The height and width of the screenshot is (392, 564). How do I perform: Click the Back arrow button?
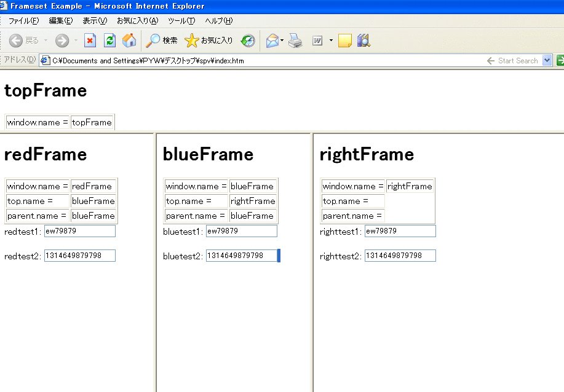(x=16, y=41)
